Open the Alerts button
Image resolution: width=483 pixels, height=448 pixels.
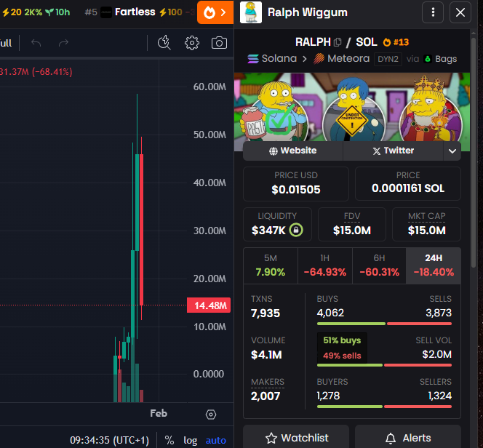(408, 438)
